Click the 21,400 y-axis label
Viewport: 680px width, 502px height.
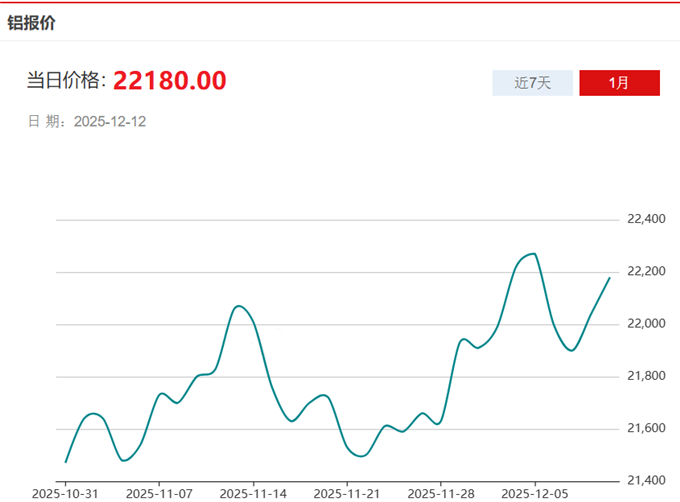coord(646,481)
